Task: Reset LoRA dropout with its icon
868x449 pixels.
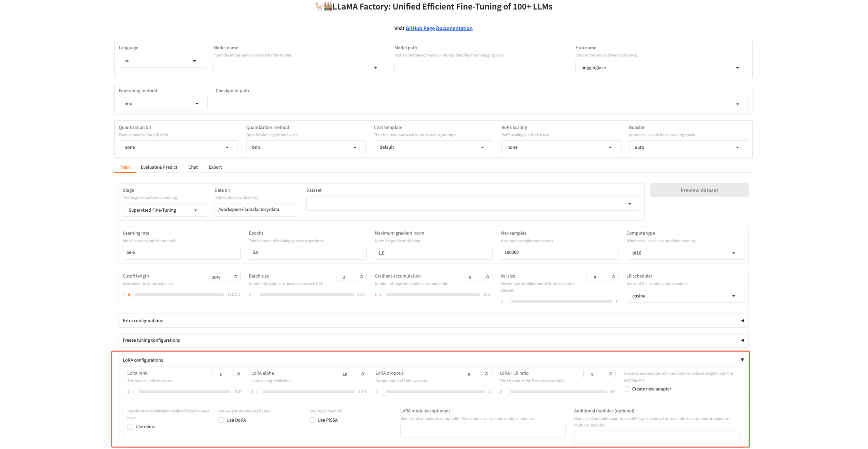Action: (x=486, y=374)
